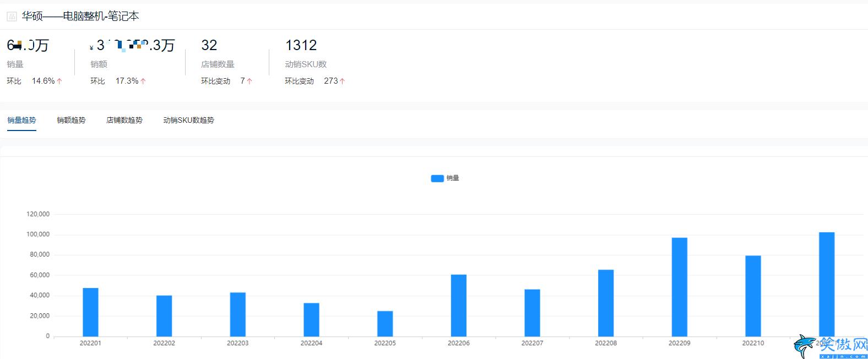Click the blue bar above 202203
The width and height of the screenshot is (868, 359).
pos(238,314)
